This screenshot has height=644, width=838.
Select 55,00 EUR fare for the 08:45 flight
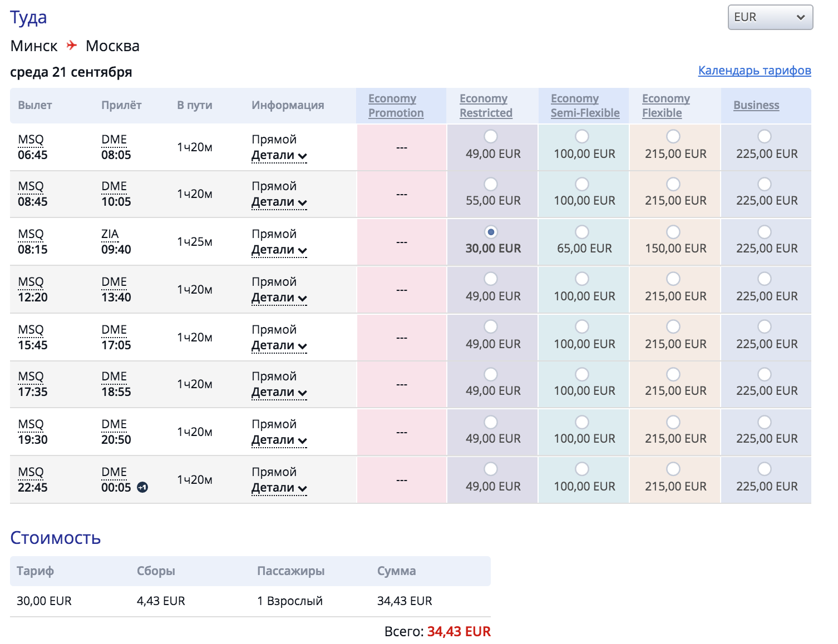(x=491, y=184)
